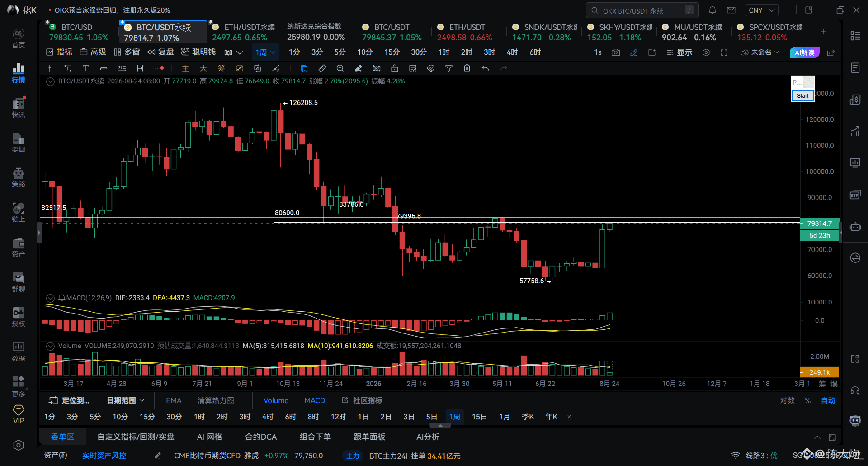Viewport: 868px width, 466px height.
Task: Expand the 1周 timeframe dropdown
Action: pos(265,52)
